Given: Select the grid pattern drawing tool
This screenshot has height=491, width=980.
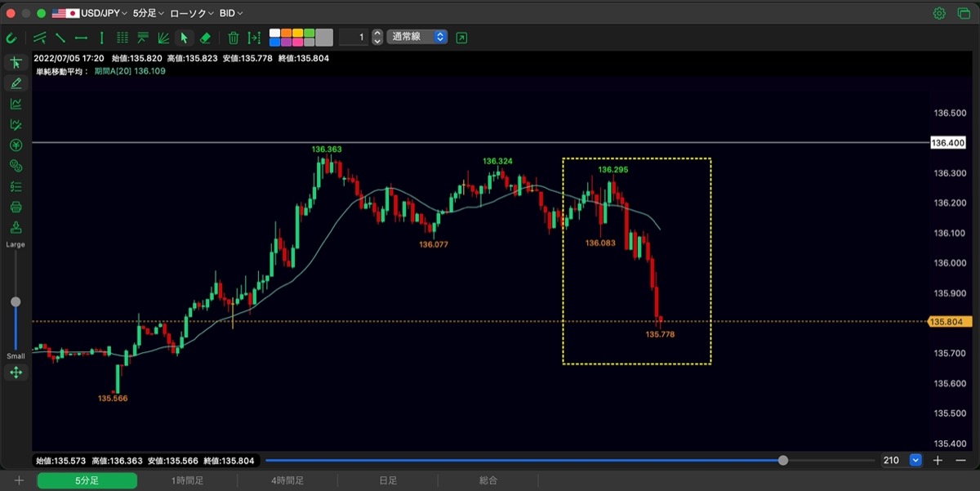Looking at the screenshot, I should click(122, 38).
